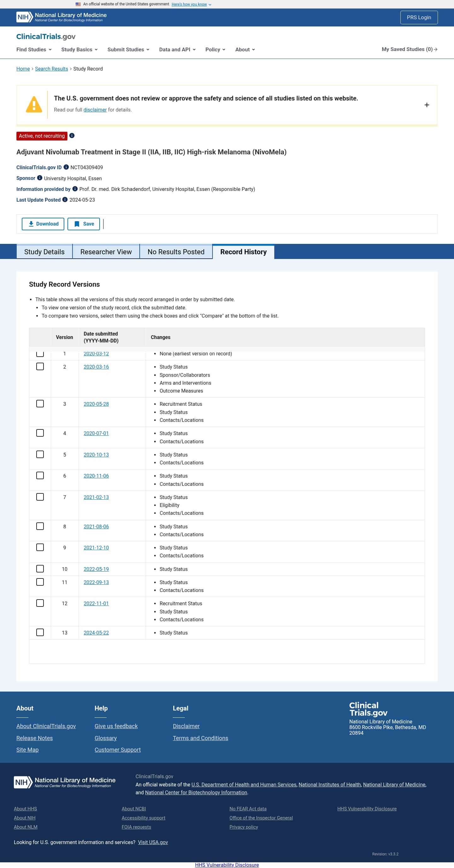Open the Glossary footer link

[x=106, y=738]
